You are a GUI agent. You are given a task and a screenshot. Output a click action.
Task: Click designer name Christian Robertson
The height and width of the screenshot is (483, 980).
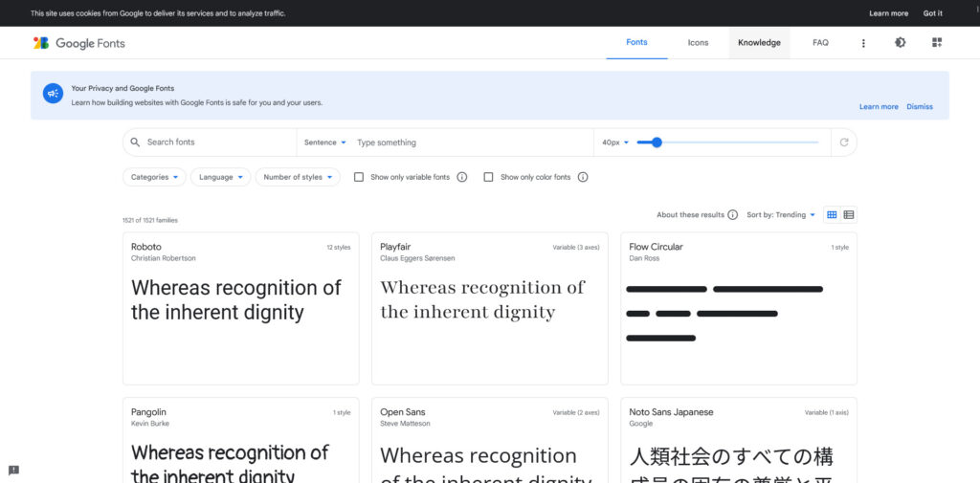click(163, 258)
